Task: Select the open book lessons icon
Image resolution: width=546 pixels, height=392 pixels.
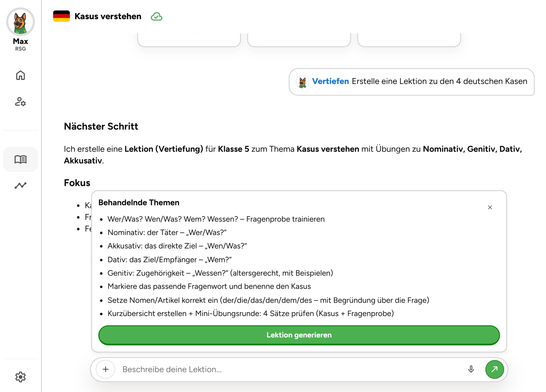Action: (20, 159)
